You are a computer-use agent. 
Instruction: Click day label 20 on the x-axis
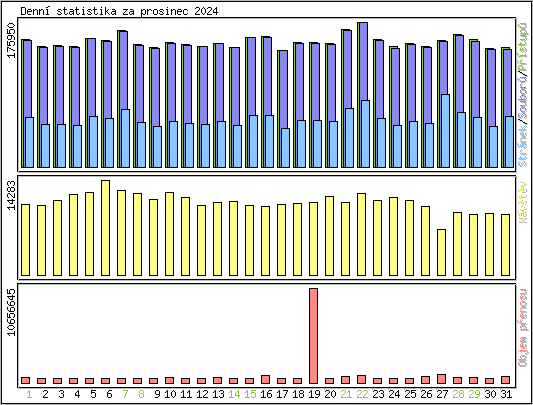tap(330, 394)
